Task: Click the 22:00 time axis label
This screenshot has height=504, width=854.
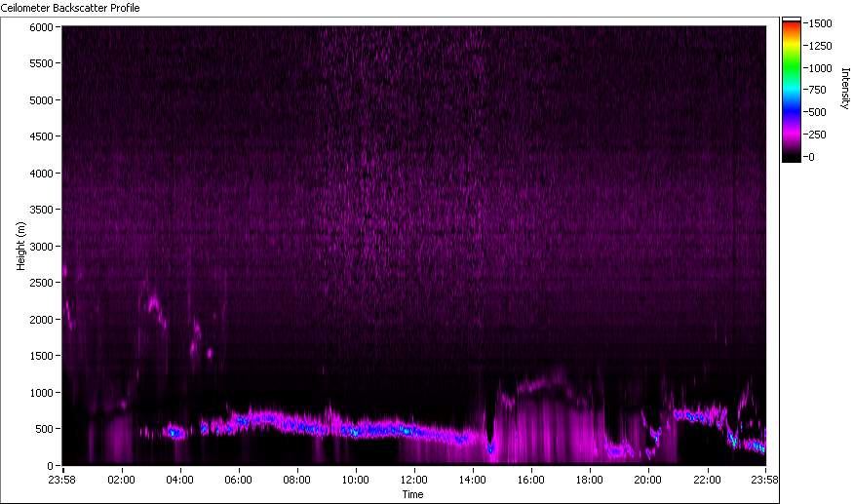Action: [x=707, y=480]
